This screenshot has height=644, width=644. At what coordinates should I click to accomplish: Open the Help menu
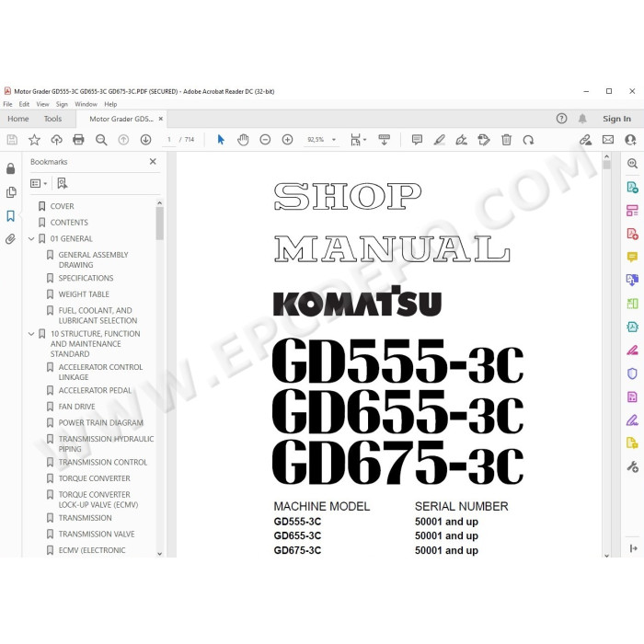tap(111, 104)
